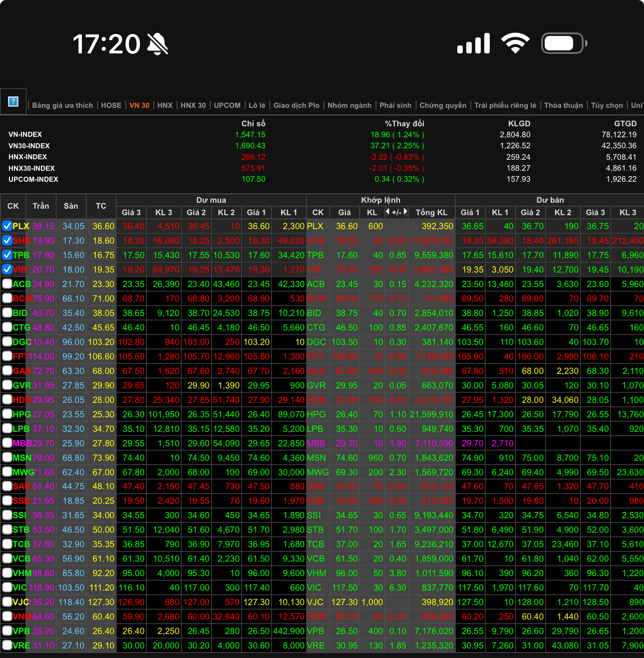Select the VN 30 tab

139,105
